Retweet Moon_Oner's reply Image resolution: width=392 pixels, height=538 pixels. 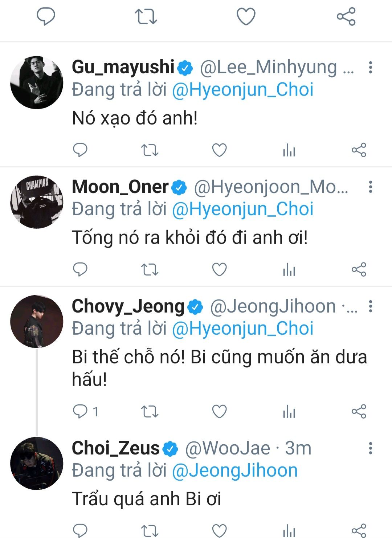click(x=150, y=270)
